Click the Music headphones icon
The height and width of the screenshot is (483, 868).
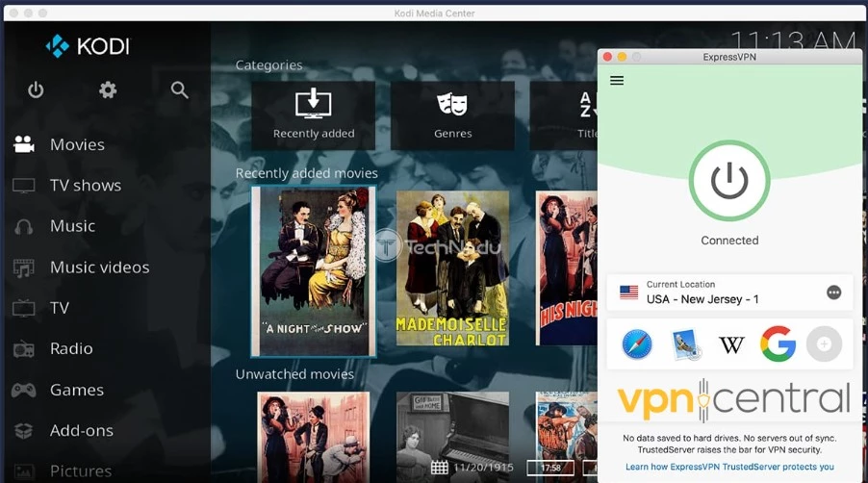click(24, 226)
